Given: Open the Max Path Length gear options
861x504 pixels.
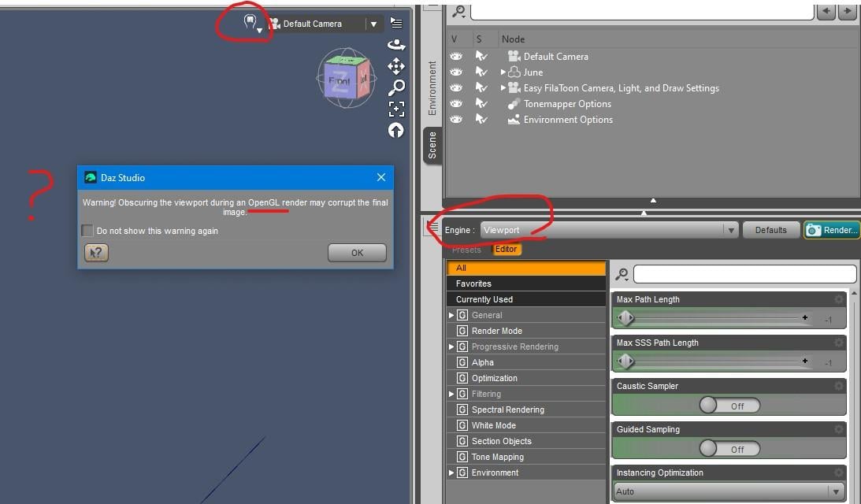Looking at the screenshot, I should (838, 299).
